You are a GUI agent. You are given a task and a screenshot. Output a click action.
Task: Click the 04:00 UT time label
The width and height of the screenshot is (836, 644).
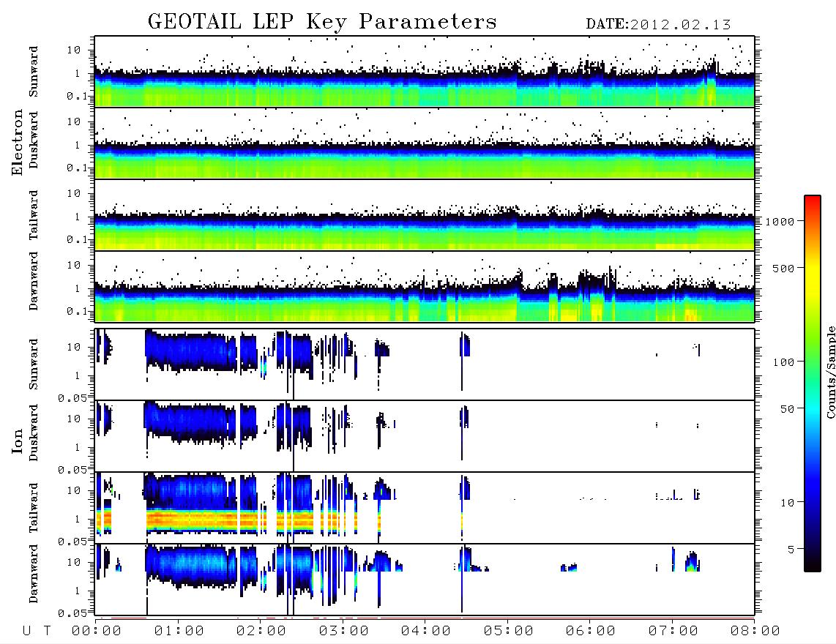click(426, 632)
